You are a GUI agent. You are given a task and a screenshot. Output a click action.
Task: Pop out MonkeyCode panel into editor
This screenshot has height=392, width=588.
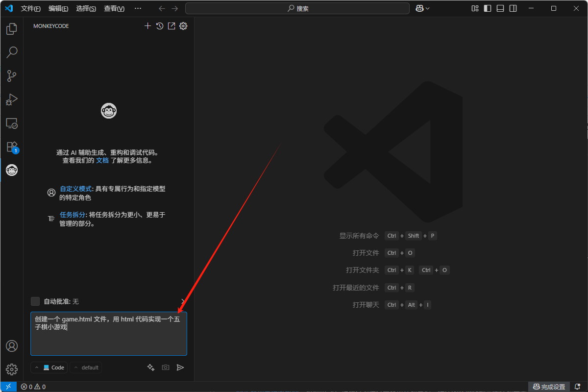click(x=171, y=26)
